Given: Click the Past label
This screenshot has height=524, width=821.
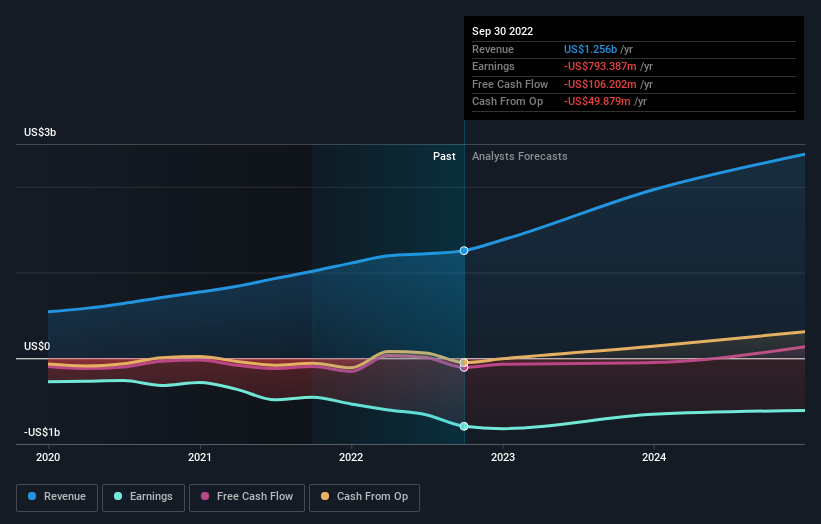Looking at the screenshot, I should (444, 157).
